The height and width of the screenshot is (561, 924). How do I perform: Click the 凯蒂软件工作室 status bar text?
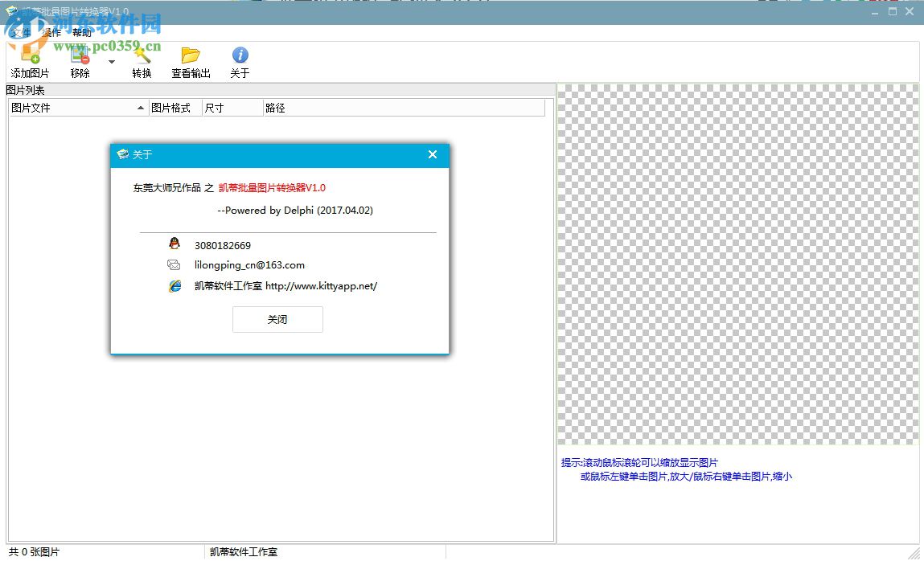click(x=244, y=551)
